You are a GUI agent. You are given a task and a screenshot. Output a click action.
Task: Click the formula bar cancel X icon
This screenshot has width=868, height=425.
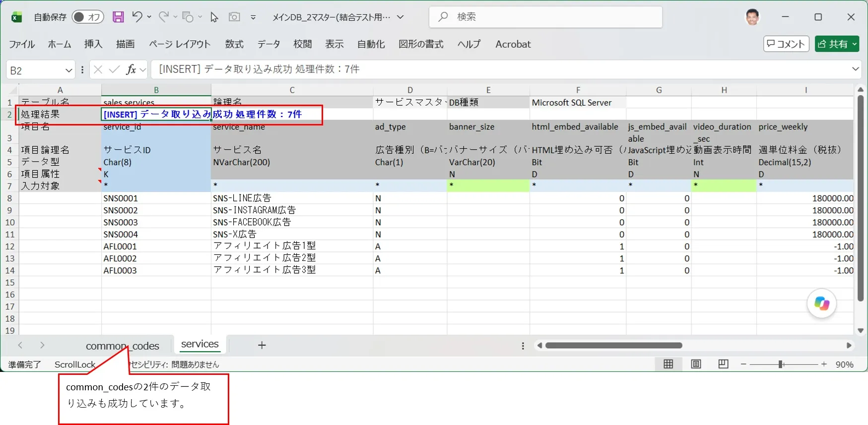pyautogui.click(x=98, y=69)
